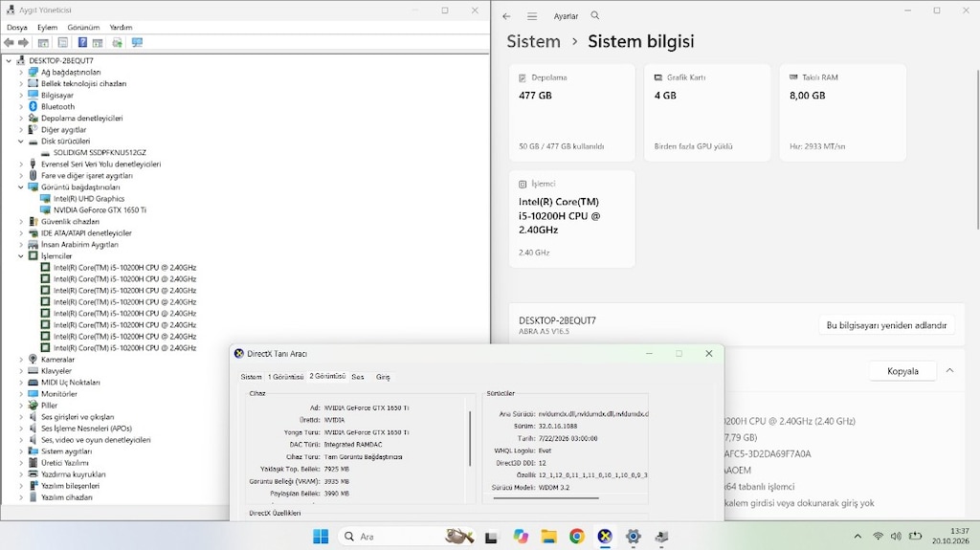Switch to the 1 Görüntüsü tab
Viewport: 980px width, 550px height.
click(x=285, y=377)
